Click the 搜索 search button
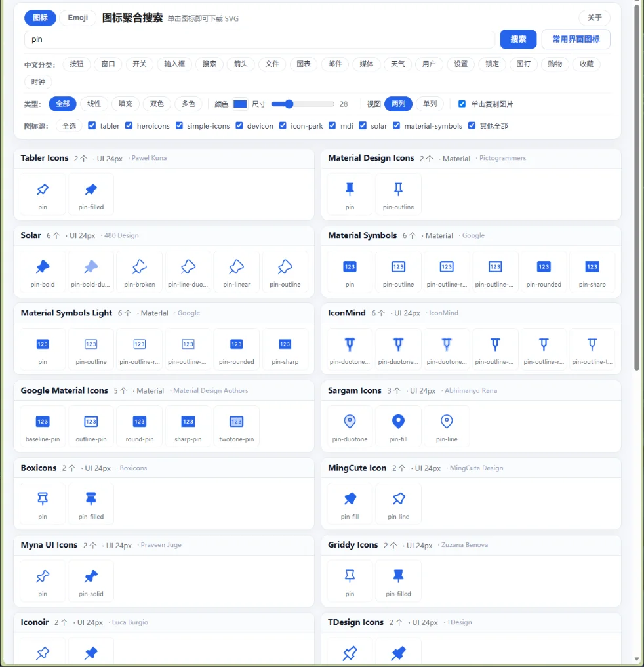 (x=518, y=39)
